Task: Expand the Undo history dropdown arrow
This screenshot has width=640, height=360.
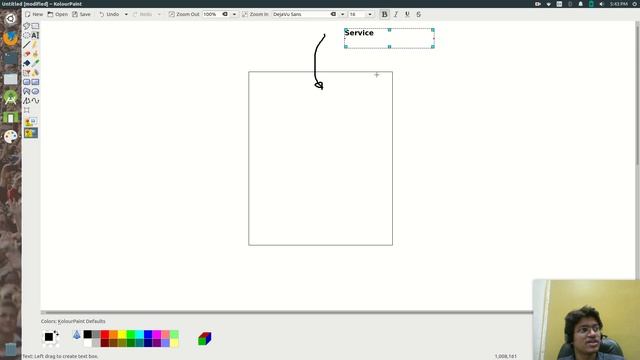Action: [x=126, y=14]
